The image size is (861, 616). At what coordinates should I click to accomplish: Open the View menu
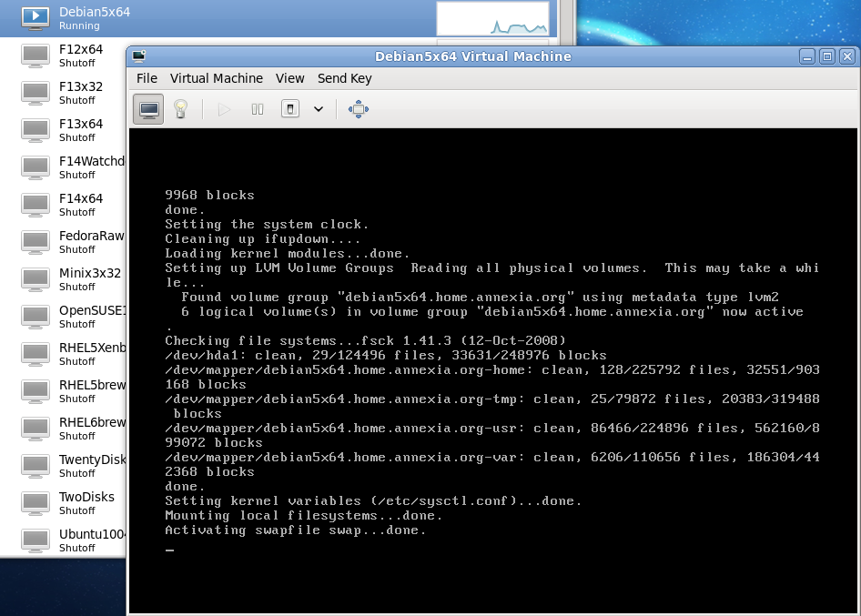point(290,78)
